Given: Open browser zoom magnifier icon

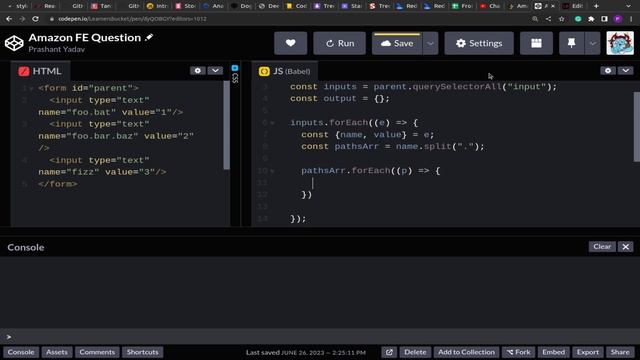Looking at the screenshot, I should pyautogui.click(x=535, y=19).
